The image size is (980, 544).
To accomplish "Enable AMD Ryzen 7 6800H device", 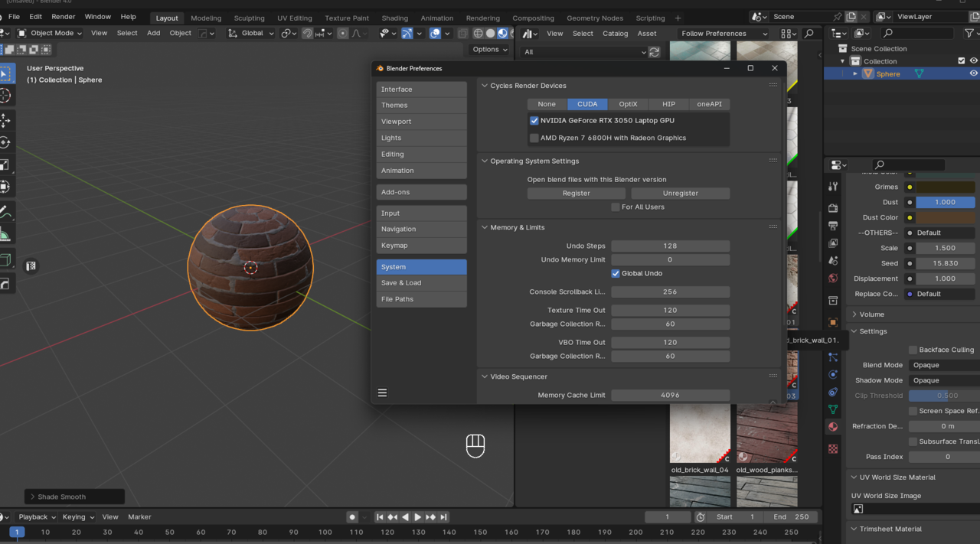I will tap(534, 138).
